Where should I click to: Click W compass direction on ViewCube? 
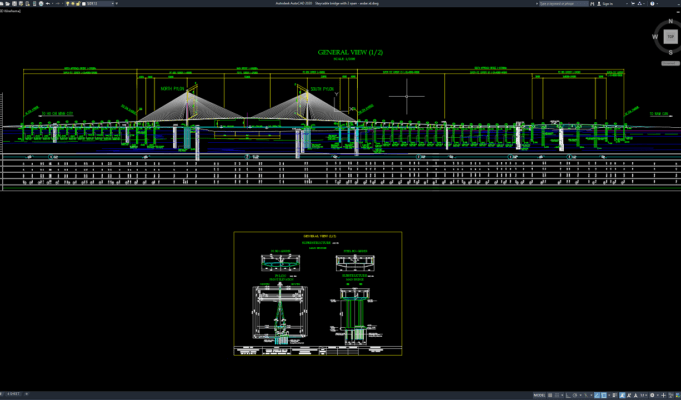click(655, 36)
